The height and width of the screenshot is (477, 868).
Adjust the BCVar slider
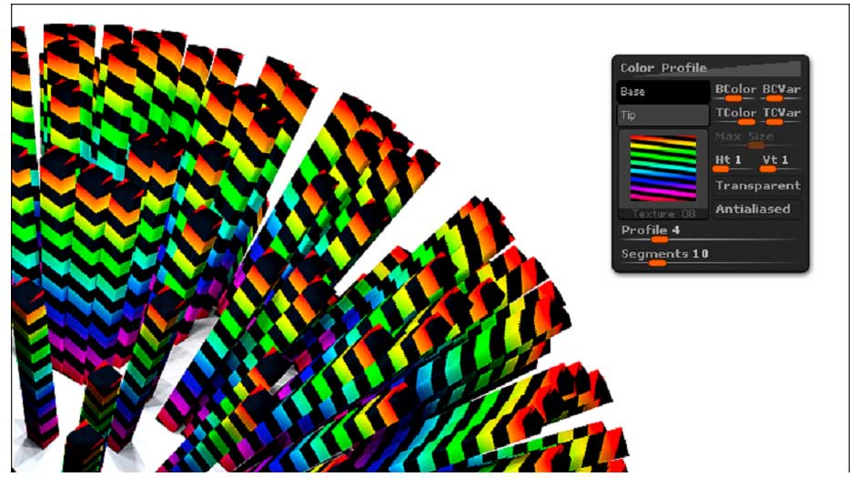[x=781, y=91]
